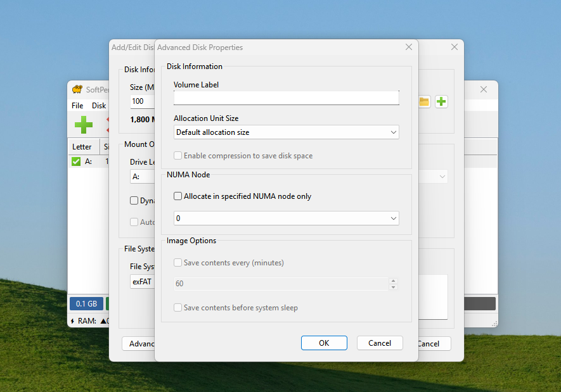Screen dimensions: 561x392
Task: Open the File menu
Action: [77, 106]
